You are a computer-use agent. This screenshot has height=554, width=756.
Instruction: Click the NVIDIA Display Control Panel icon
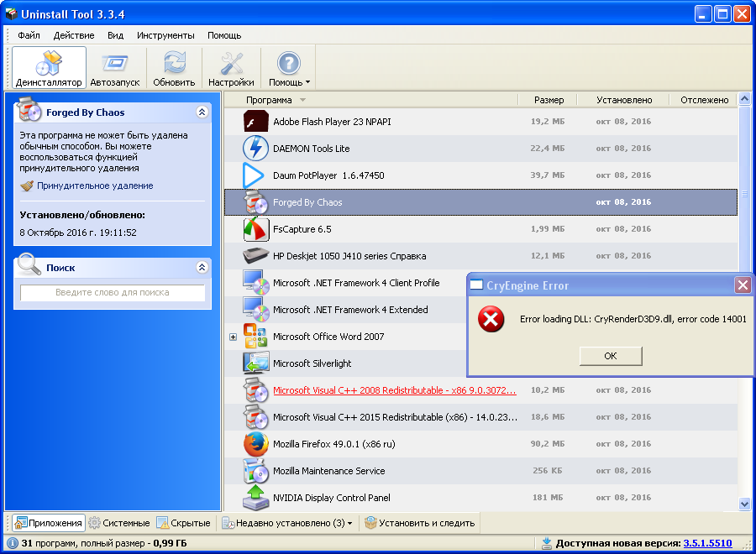[x=255, y=498]
